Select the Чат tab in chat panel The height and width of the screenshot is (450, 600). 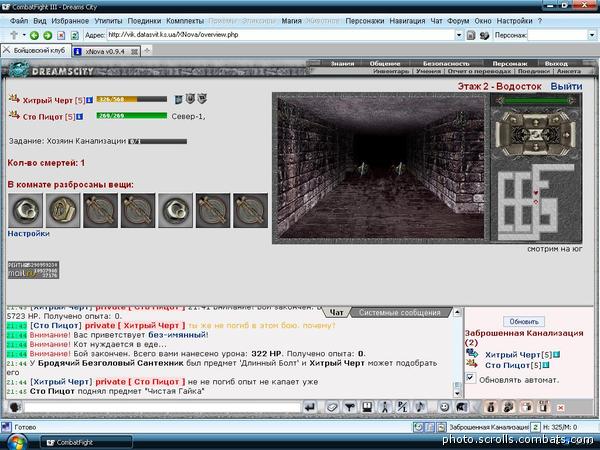(336, 313)
